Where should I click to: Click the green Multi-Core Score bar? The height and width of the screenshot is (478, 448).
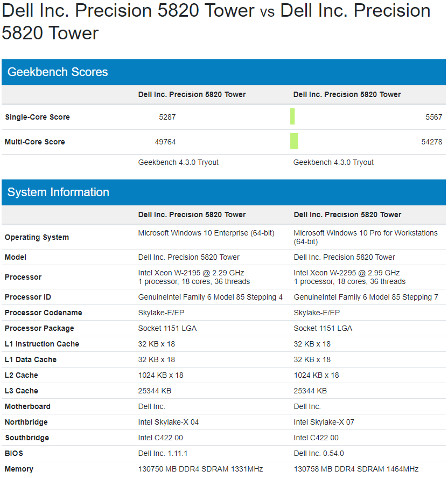(x=293, y=141)
